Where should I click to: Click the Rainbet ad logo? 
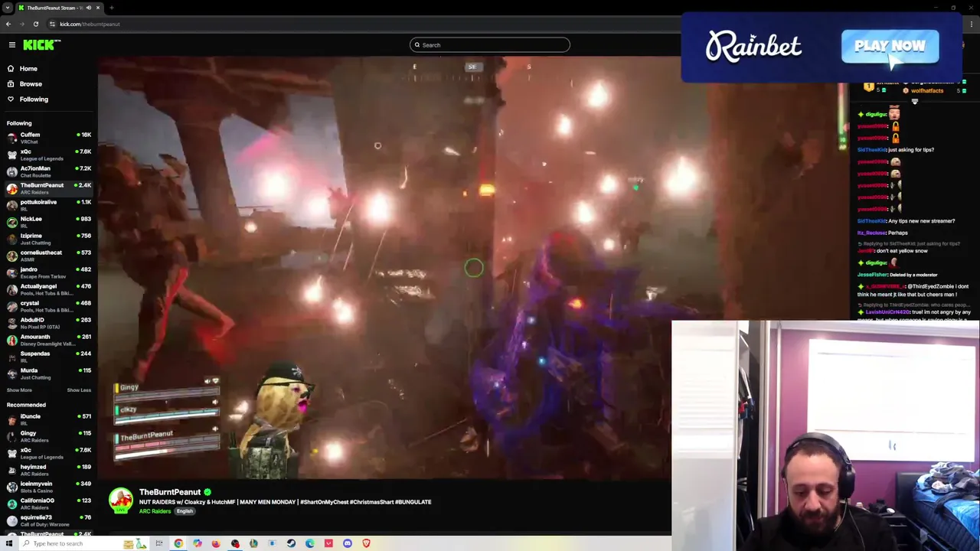pos(753,47)
